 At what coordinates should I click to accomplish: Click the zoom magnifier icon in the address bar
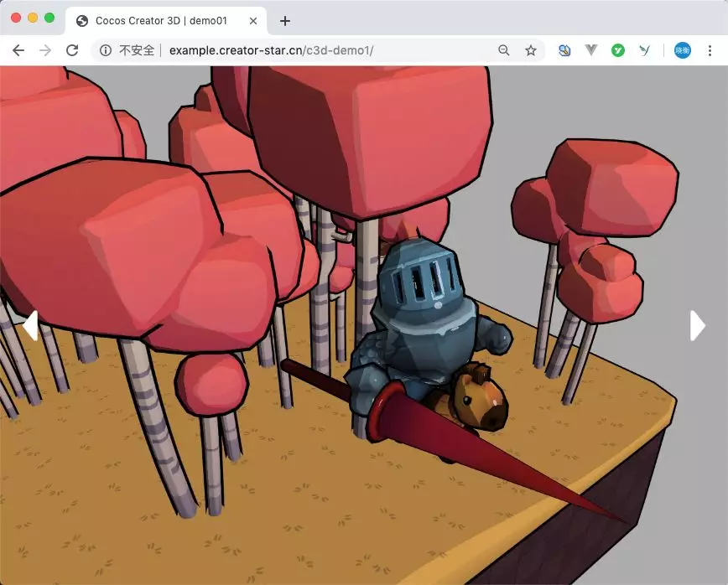coord(504,50)
